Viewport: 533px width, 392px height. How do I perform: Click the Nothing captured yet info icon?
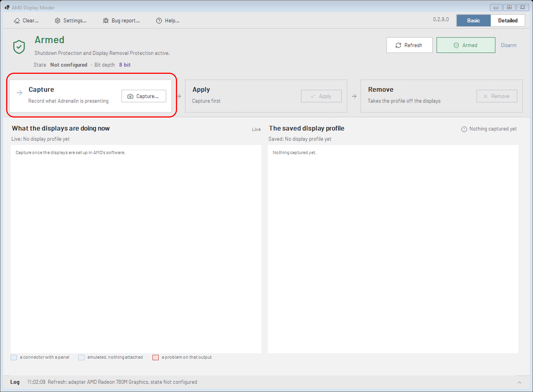tap(464, 129)
